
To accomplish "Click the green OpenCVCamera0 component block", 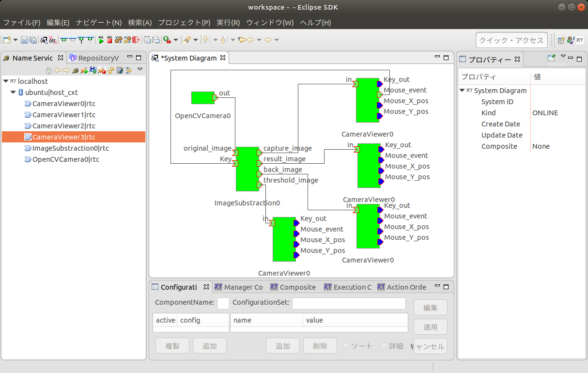I will [x=202, y=98].
